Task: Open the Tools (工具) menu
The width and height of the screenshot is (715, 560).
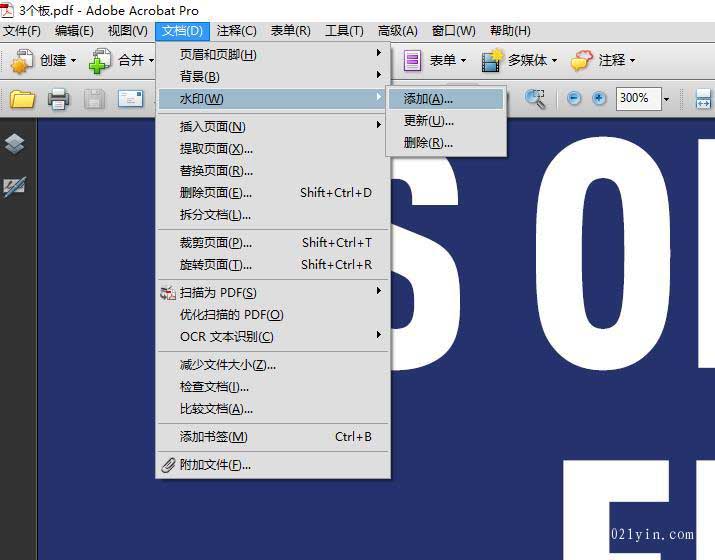Action: coord(344,31)
